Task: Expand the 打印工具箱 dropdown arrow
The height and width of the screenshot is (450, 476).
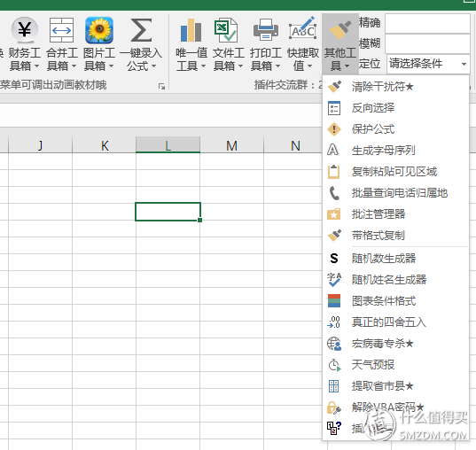Action: click(x=277, y=66)
